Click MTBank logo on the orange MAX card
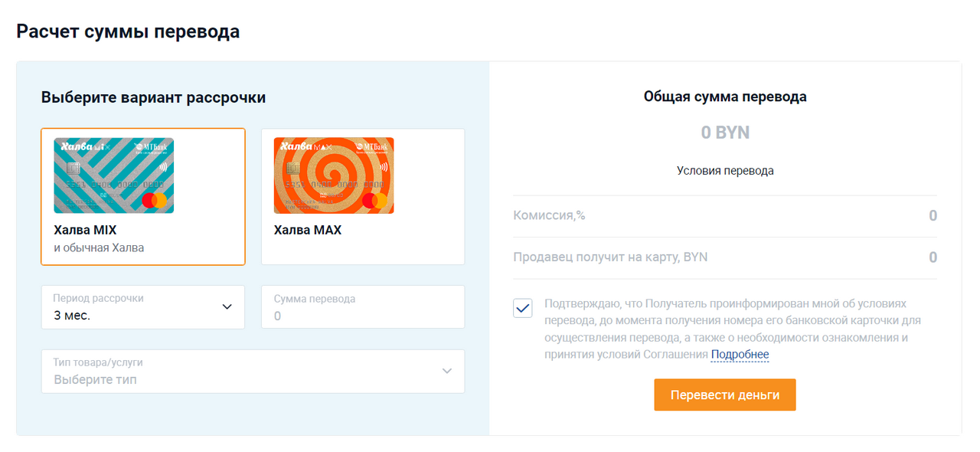 (371, 146)
